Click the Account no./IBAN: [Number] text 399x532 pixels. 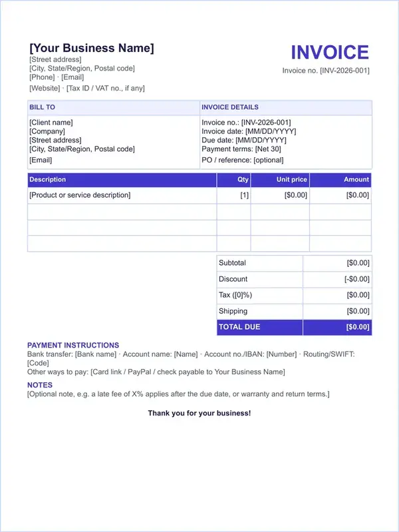(250, 354)
